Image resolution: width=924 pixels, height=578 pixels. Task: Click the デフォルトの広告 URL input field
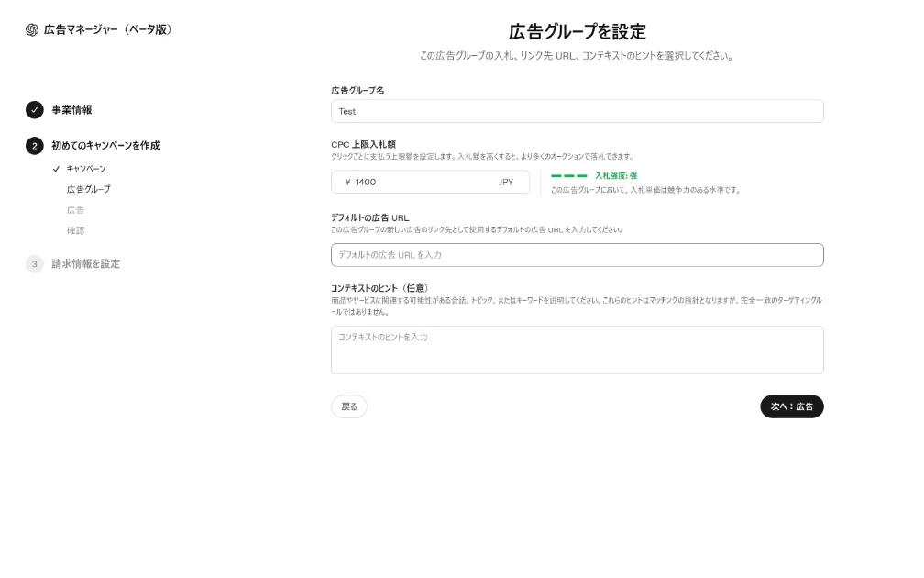point(577,255)
